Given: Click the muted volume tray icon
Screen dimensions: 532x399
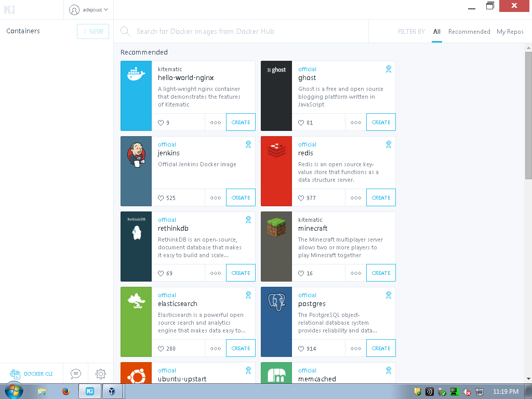Looking at the screenshot, I should (467, 392).
